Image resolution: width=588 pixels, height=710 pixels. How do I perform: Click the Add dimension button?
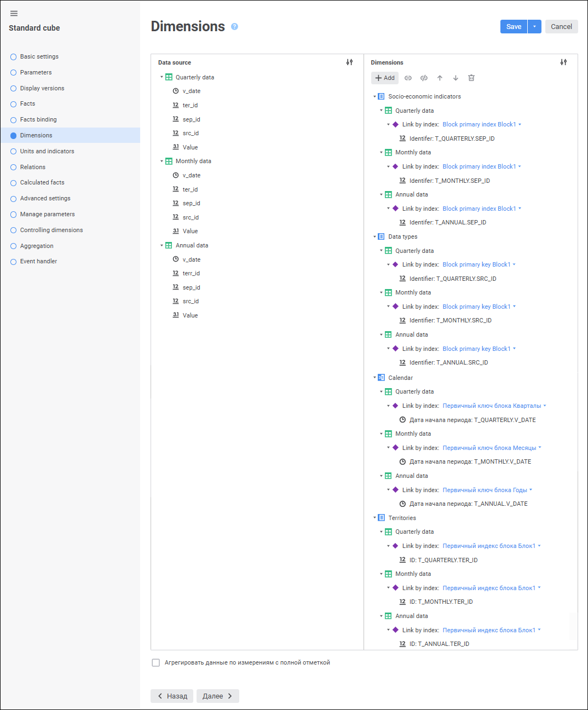point(385,78)
